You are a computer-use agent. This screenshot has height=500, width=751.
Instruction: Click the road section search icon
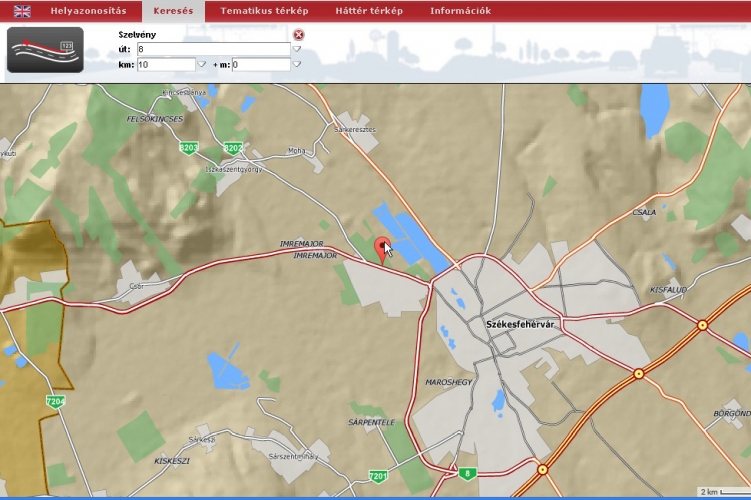(45, 49)
